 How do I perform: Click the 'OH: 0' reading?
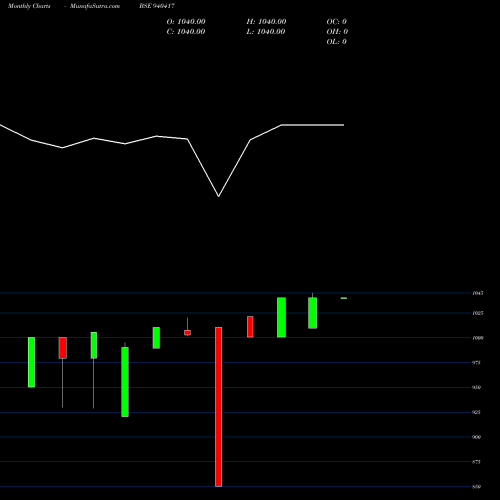coord(337,32)
